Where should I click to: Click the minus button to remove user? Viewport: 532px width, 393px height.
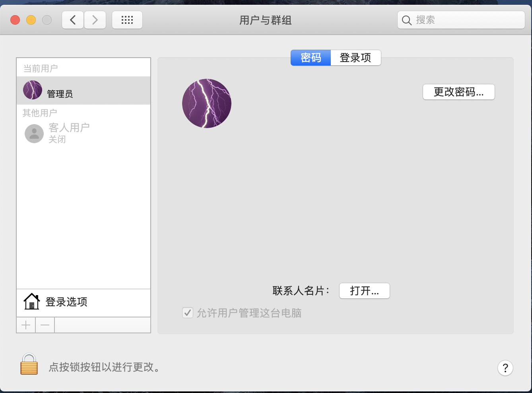45,325
